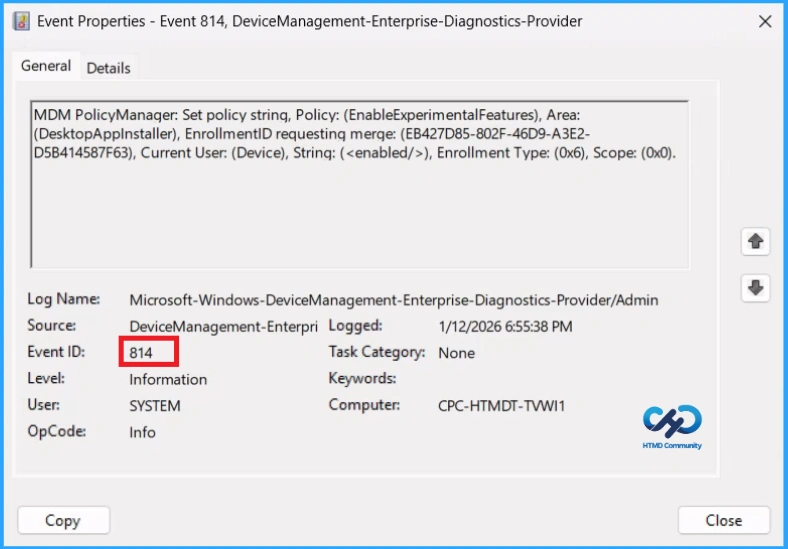788x549 pixels.
Task: Close the Event Properties window with X
Action: (765, 21)
